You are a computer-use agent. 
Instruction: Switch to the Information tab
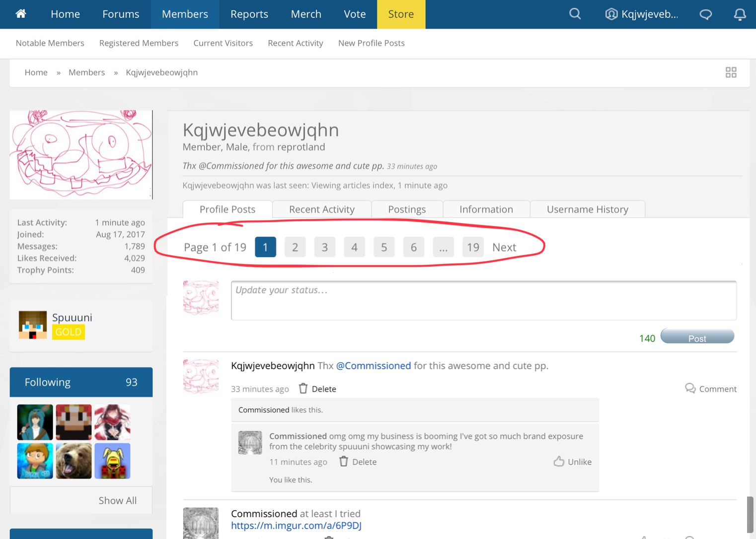pyautogui.click(x=486, y=209)
